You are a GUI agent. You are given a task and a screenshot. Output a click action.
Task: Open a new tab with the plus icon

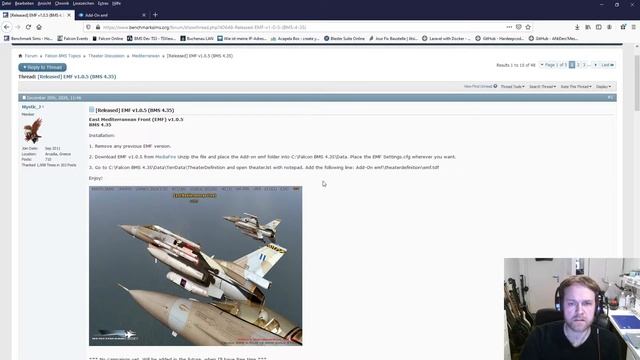coord(155,15)
